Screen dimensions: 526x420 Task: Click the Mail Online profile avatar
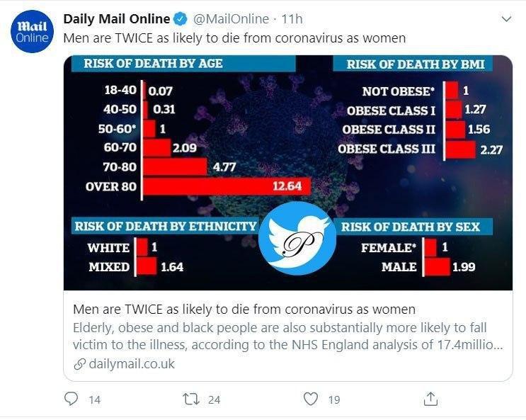[x=31, y=33]
